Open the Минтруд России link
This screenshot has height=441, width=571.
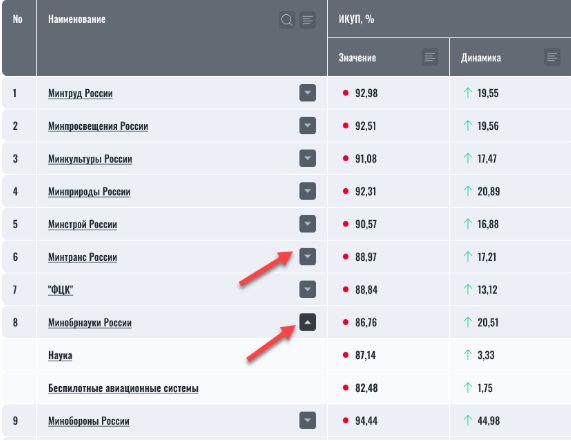80,94
